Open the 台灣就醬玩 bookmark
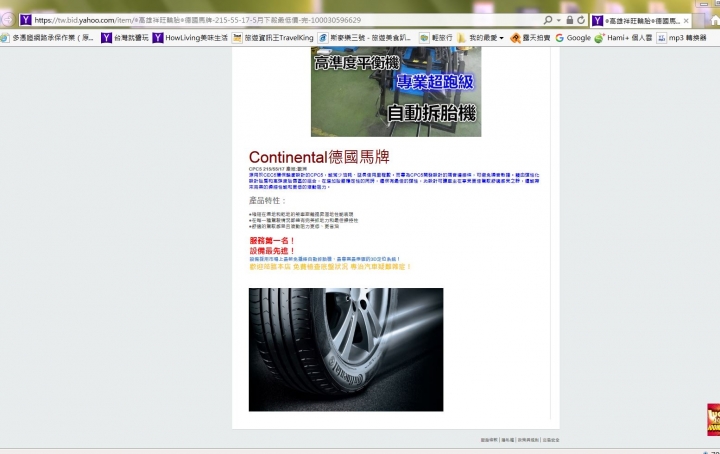Screen dimensions: 720x454 coord(131,38)
